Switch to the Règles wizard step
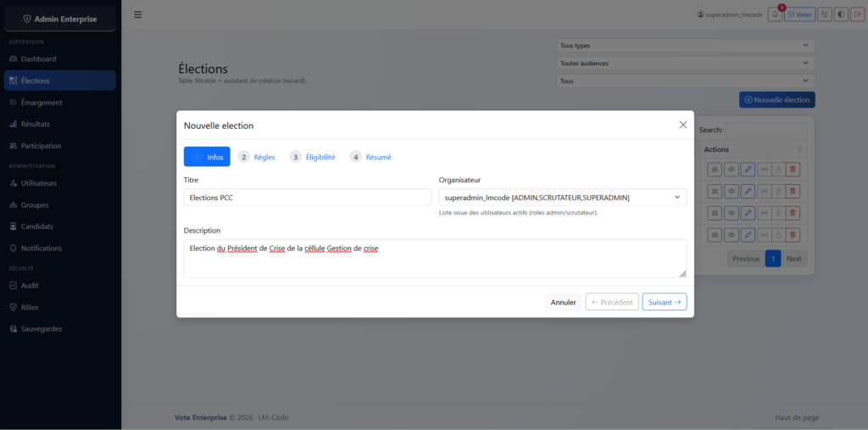The height and width of the screenshot is (430, 868). click(257, 157)
